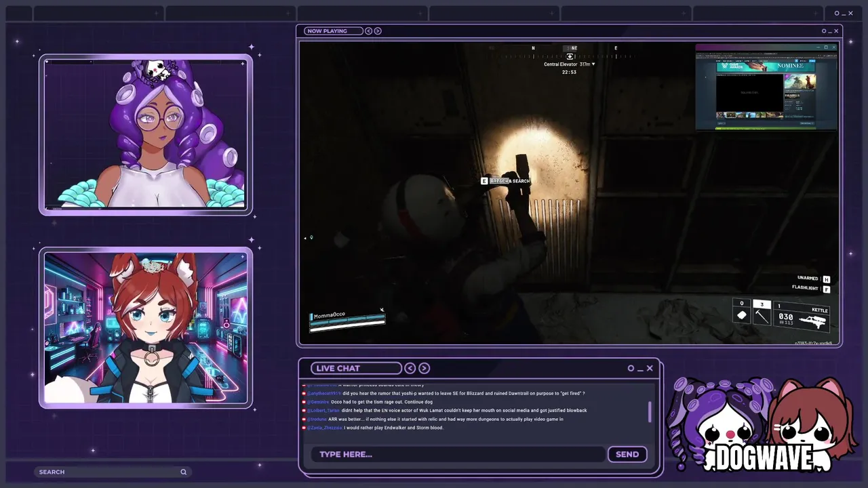The width and height of the screenshot is (868, 488).
Task: Click the red badge beside @Zaela_Zhezzaia's message
Action: click(304, 428)
